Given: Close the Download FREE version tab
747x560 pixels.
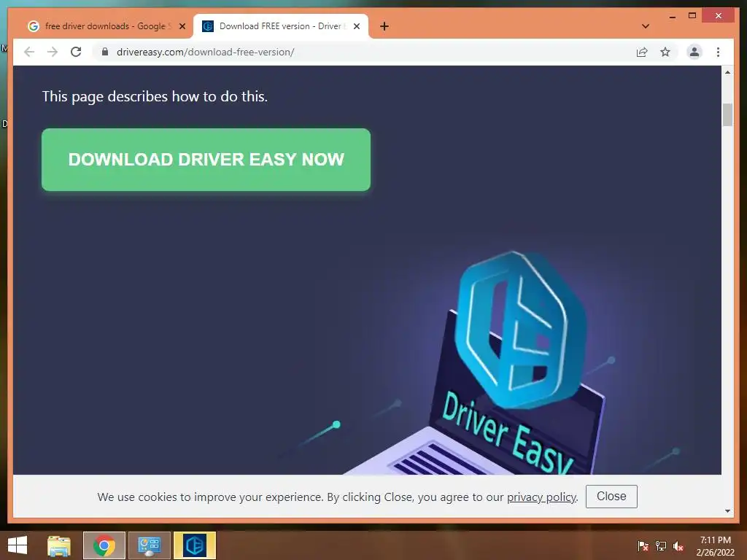Looking at the screenshot, I should tap(356, 26).
